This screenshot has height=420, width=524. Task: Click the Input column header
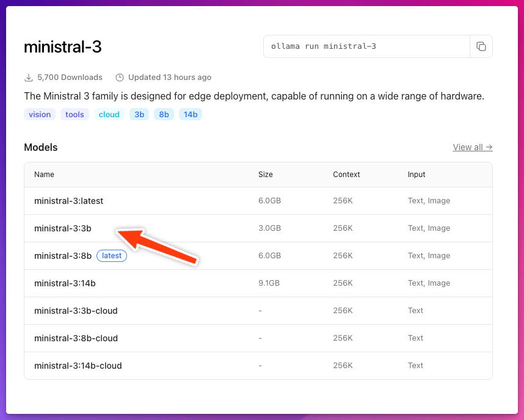coord(417,175)
